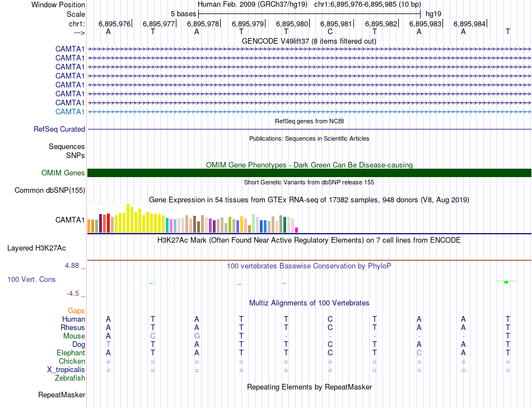Screen dimensions: 532x408
Task: Open the 'RefSeq genes from NCBI' track title
Action: (x=309, y=121)
